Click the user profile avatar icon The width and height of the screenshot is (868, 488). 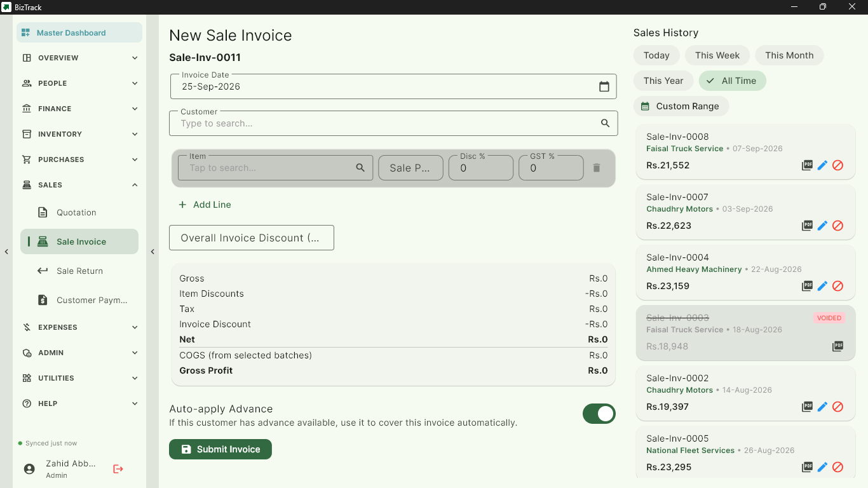pos(29,469)
